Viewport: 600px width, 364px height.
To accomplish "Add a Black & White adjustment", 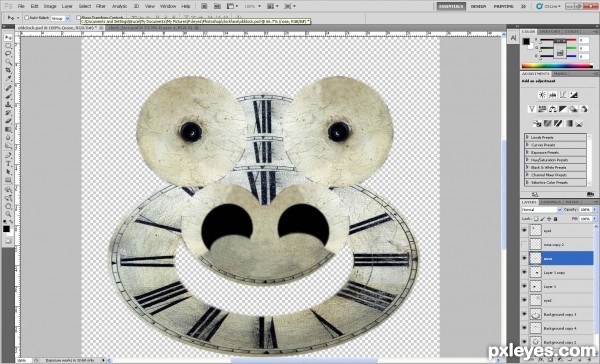I will (563, 109).
